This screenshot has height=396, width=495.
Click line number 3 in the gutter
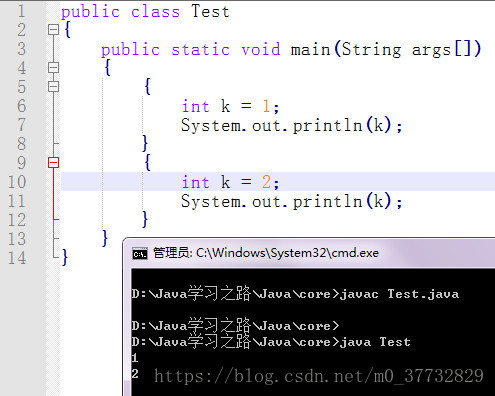pos(21,49)
